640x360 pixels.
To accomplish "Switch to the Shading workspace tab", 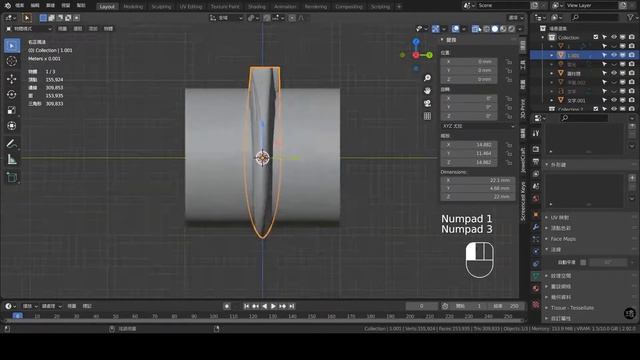I will (x=257, y=7).
